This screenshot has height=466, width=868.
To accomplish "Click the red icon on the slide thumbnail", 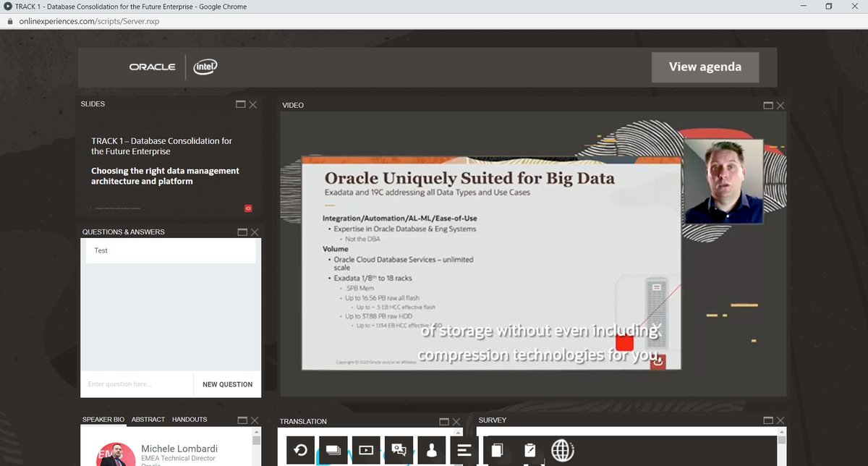I will 248,208.
